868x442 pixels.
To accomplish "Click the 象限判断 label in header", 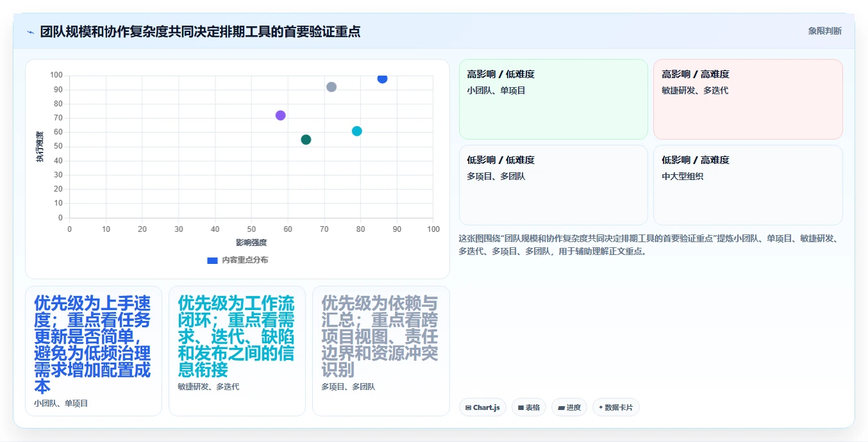I will coord(825,31).
